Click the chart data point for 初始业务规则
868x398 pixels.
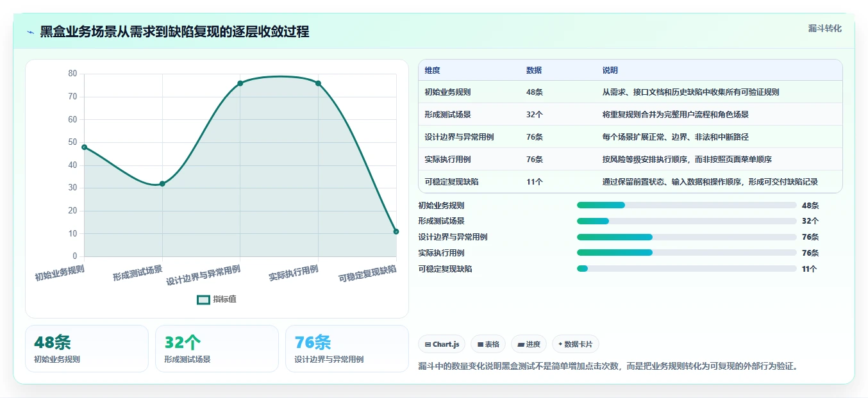tap(84, 147)
